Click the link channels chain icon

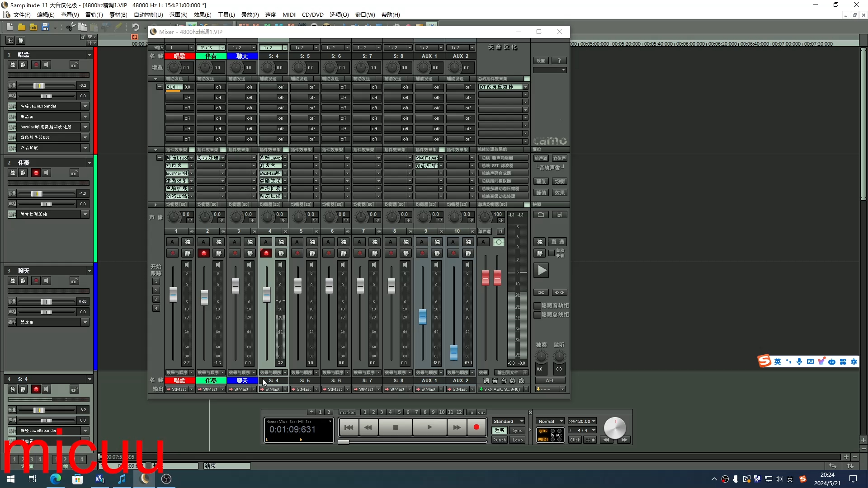tap(541, 292)
